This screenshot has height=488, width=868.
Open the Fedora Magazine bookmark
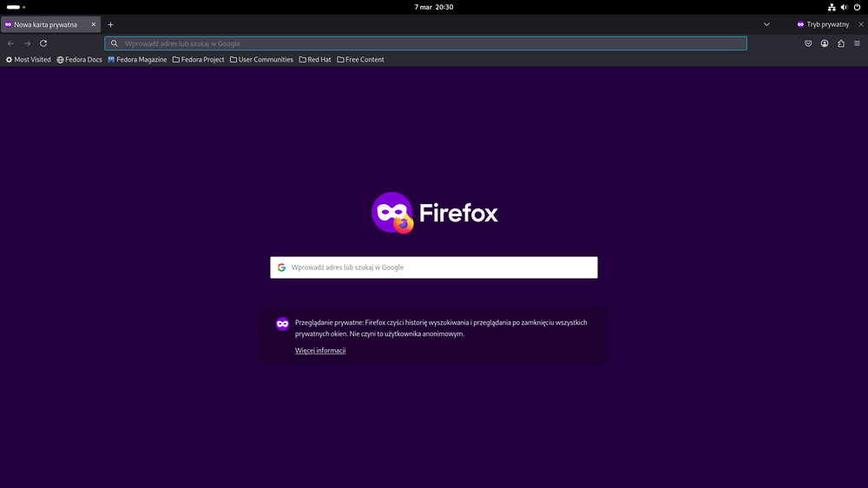coord(137,60)
